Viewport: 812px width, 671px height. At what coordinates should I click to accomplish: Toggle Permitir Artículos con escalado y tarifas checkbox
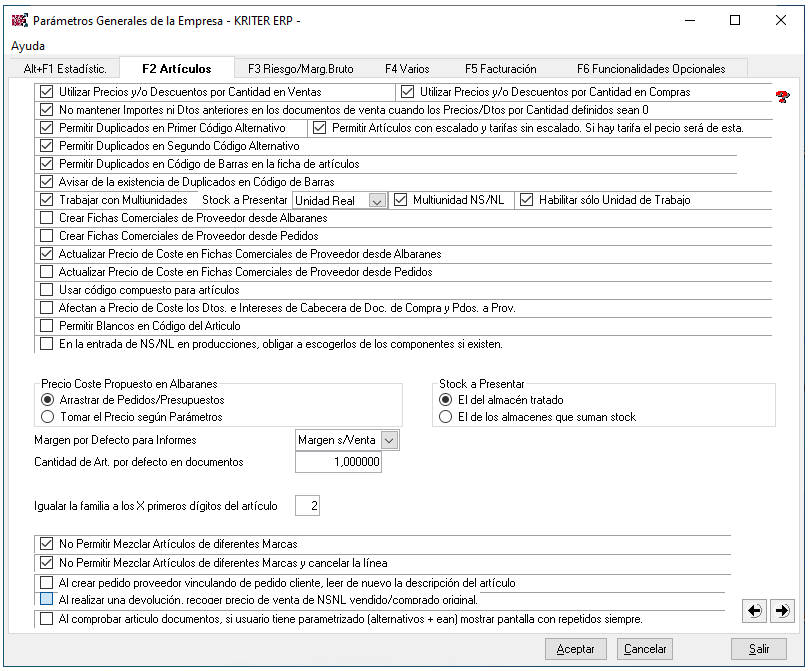pos(320,128)
